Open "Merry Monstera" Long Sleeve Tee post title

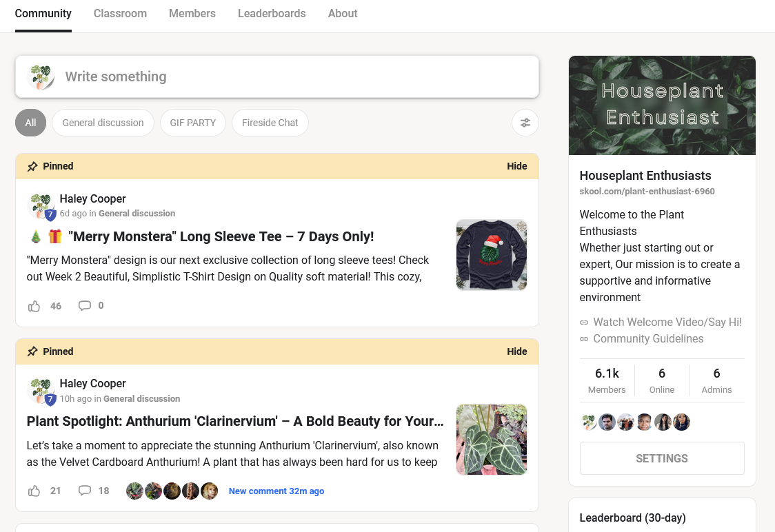click(221, 236)
